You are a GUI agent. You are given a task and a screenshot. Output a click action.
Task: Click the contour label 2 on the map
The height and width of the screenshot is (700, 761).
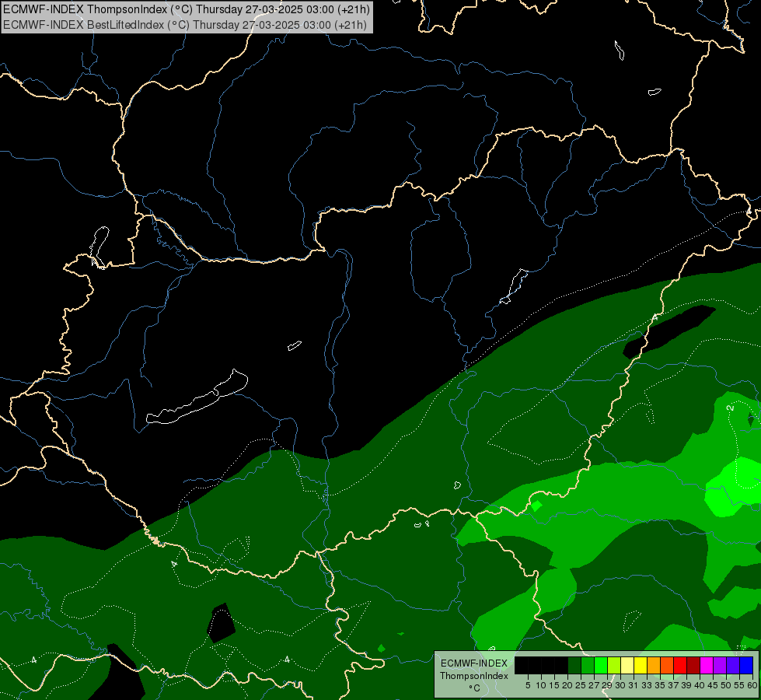[731, 407]
